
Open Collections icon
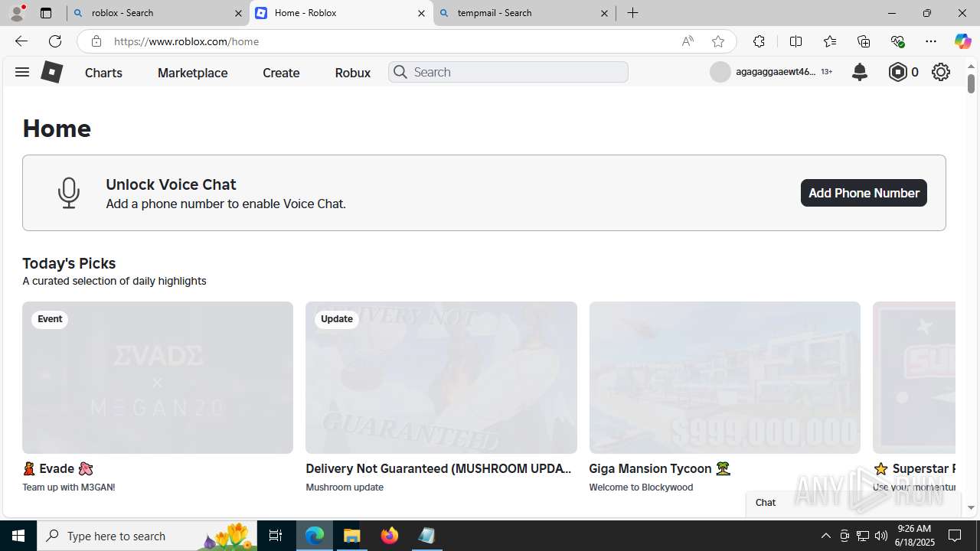(x=863, y=41)
